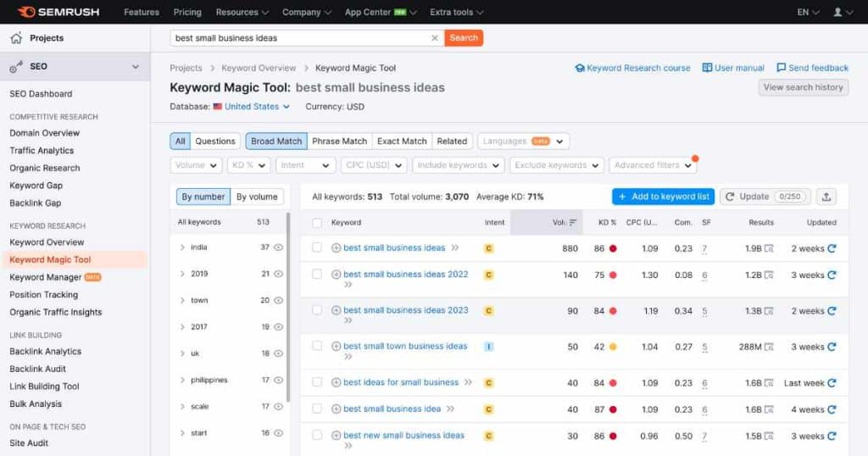868x456 pixels.
Task: Open the CPC (USD) filter dropdown
Action: point(374,165)
